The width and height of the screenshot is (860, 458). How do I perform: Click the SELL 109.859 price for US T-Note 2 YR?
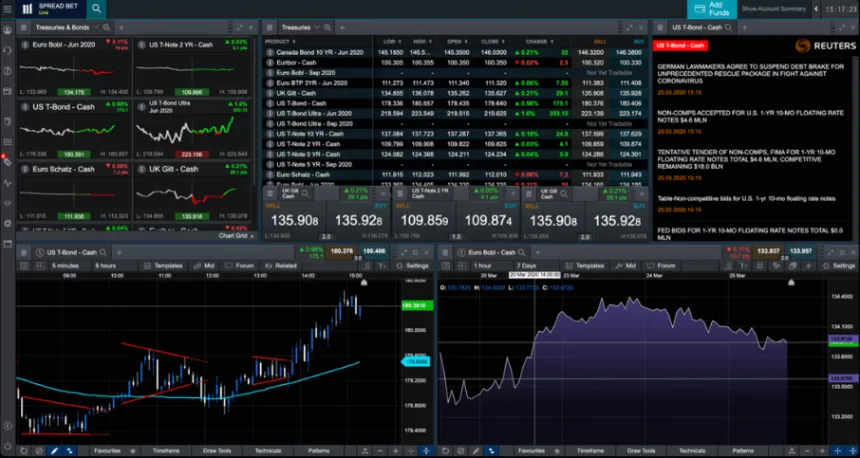coord(424,220)
